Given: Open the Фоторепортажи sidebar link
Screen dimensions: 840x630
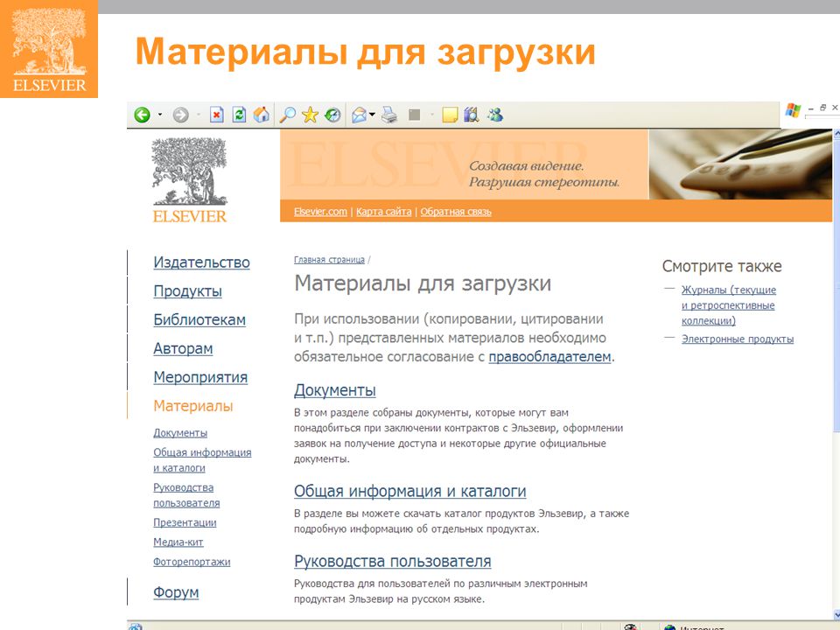Looking at the screenshot, I should click(x=192, y=562).
